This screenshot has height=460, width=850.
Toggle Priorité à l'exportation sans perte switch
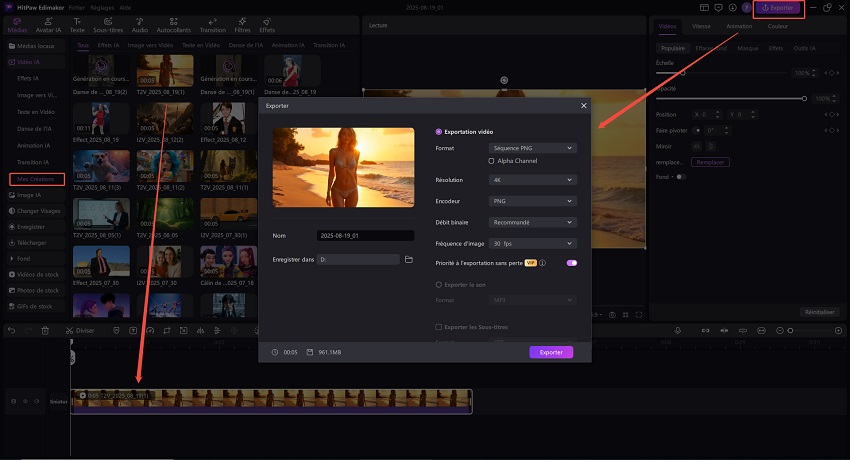point(572,263)
